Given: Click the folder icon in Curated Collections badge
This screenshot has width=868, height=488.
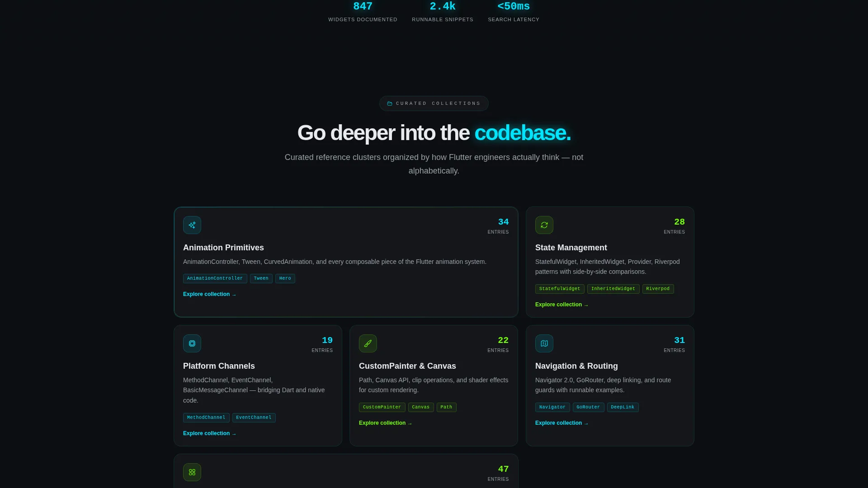Looking at the screenshot, I should coord(390,103).
